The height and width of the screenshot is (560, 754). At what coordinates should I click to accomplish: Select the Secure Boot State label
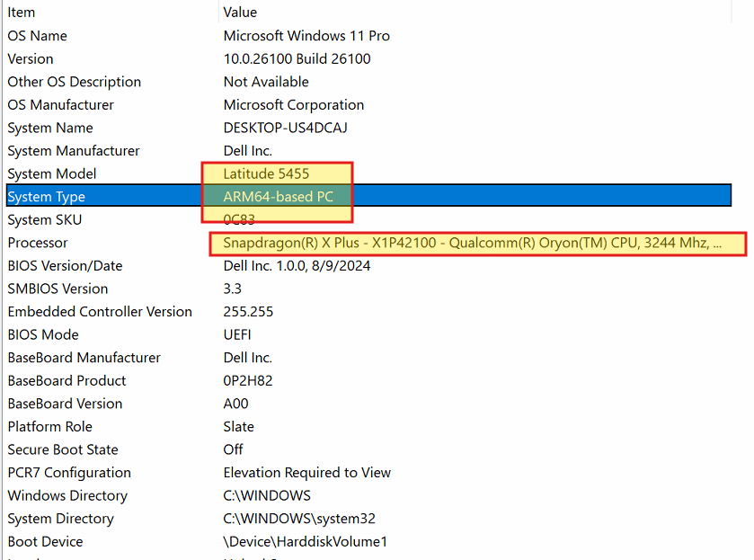pos(63,449)
